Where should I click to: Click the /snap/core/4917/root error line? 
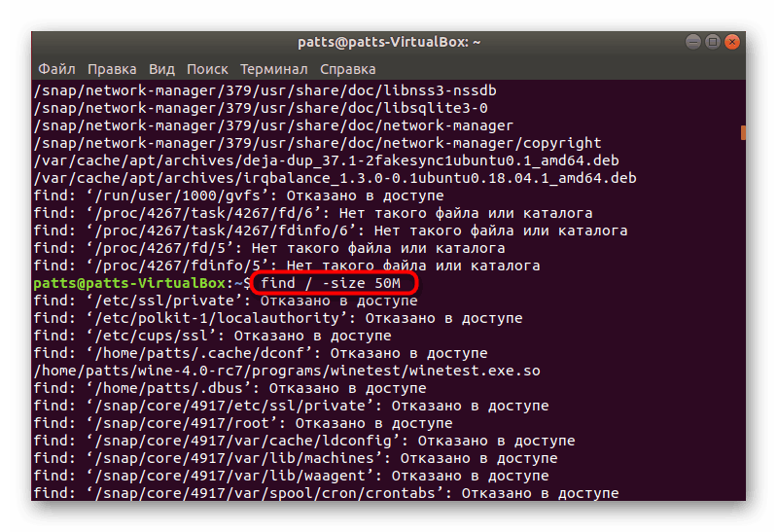pyautogui.click(x=243, y=423)
